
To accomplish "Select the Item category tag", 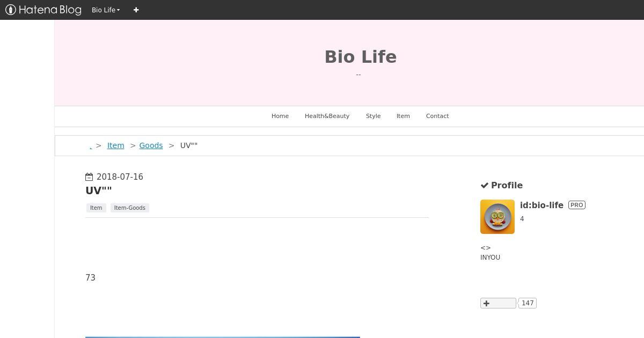I will tap(96, 208).
